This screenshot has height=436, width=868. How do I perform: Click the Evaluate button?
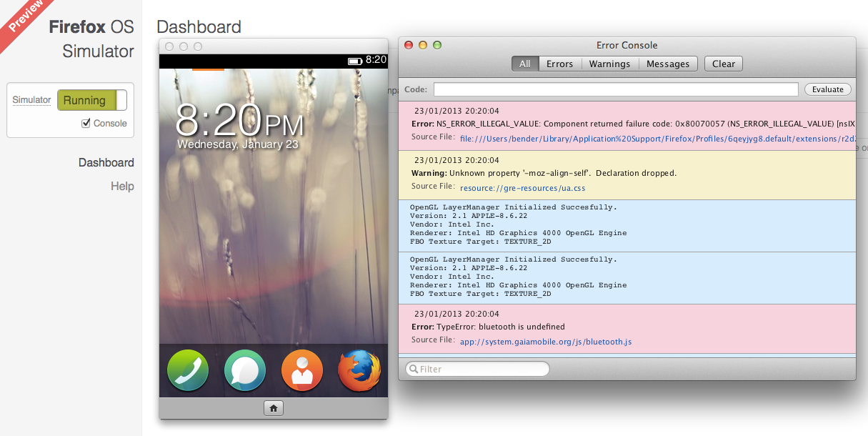click(828, 89)
